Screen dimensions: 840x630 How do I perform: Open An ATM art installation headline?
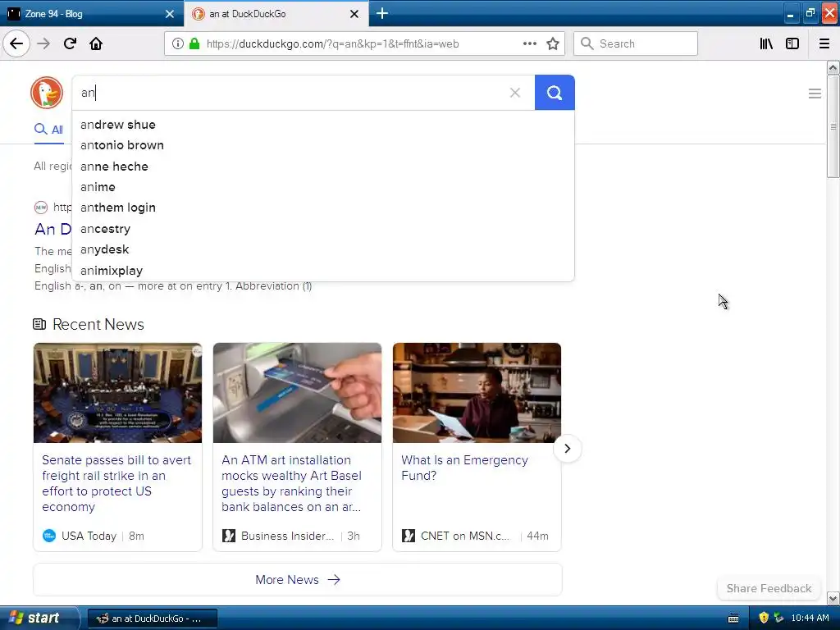[x=292, y=483]
